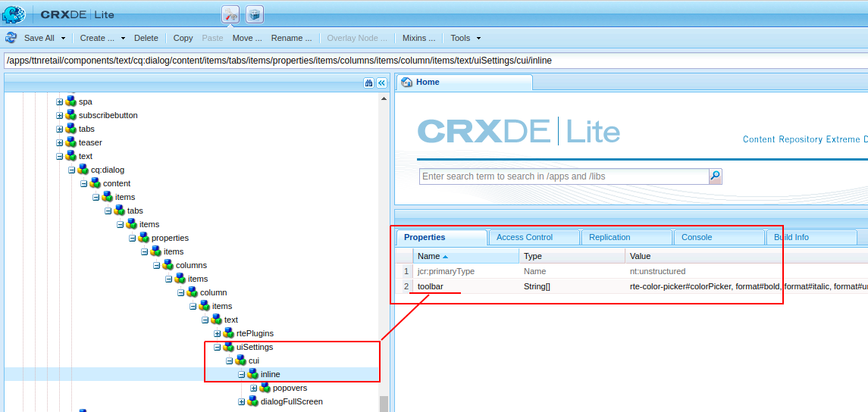Expand the subscribebutton node

click(x=60, y=115)
